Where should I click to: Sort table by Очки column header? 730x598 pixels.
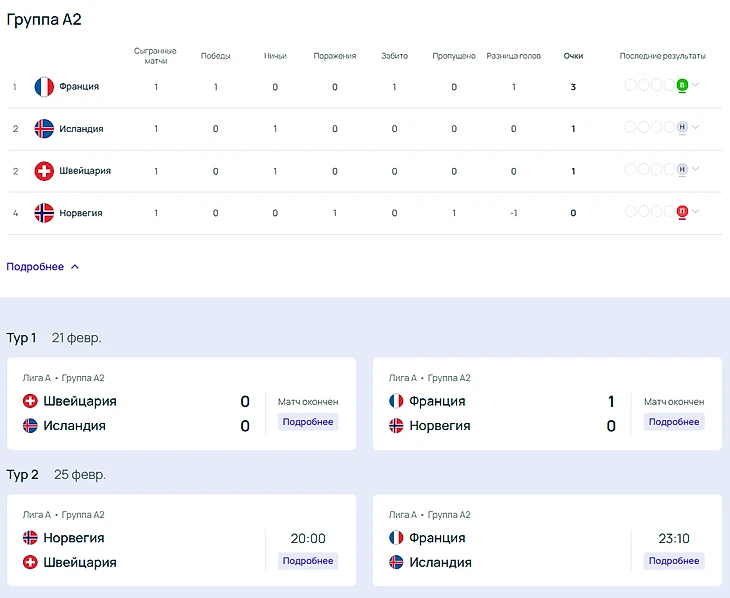tap(573, 56)
